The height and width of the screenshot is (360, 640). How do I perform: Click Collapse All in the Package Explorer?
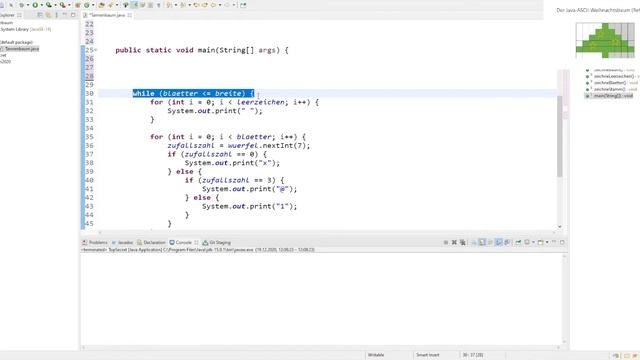[40, 15]
